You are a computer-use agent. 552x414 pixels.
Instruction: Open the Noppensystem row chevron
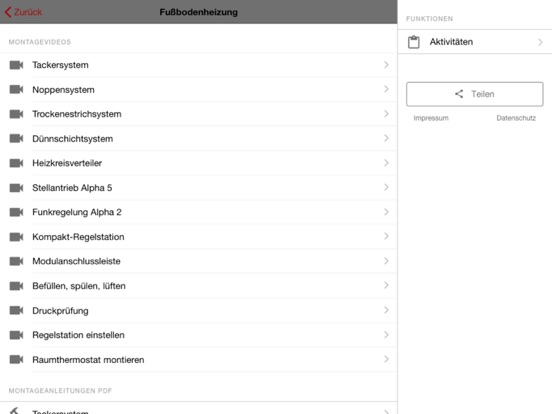tap(386, 89)
